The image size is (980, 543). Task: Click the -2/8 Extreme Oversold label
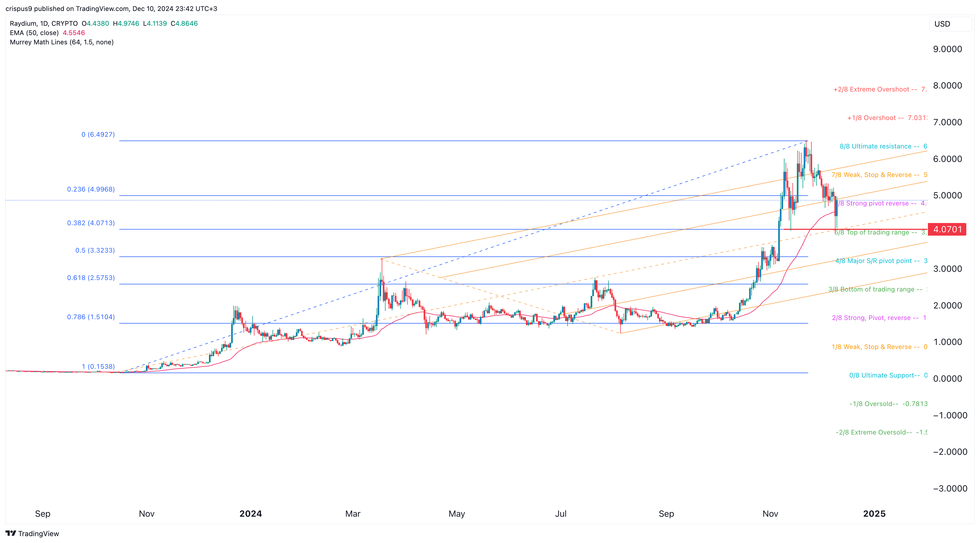(881, 432)
